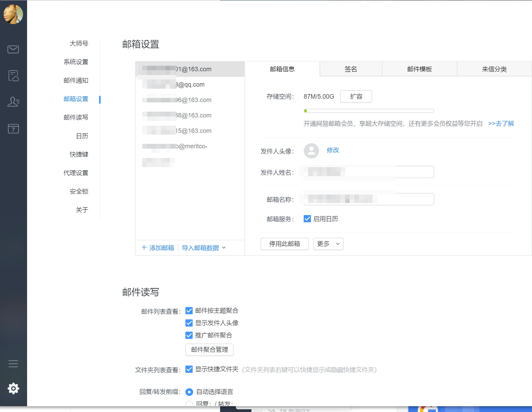Expand the 导入邮箱数据 dropdown

204,248
